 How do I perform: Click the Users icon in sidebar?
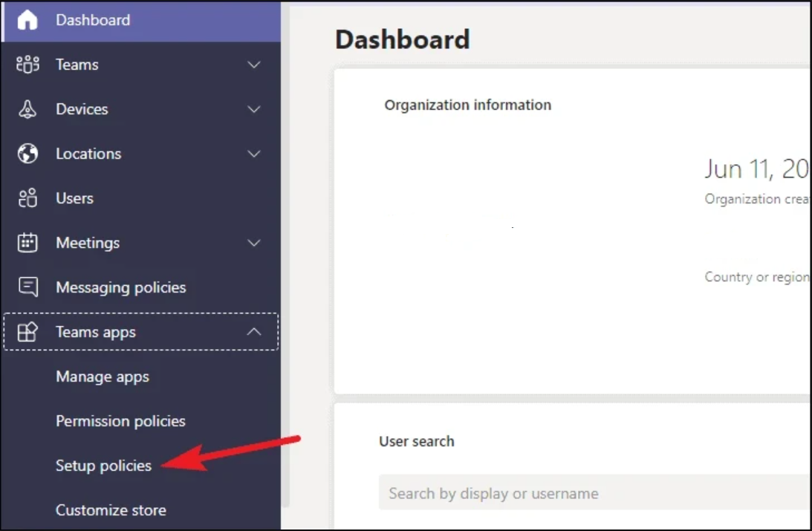(x=27, y=198)
